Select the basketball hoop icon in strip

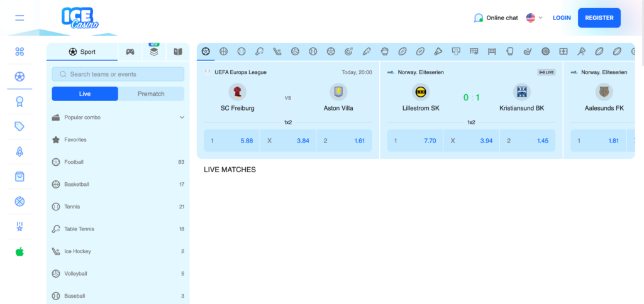(x=456, y=52)
